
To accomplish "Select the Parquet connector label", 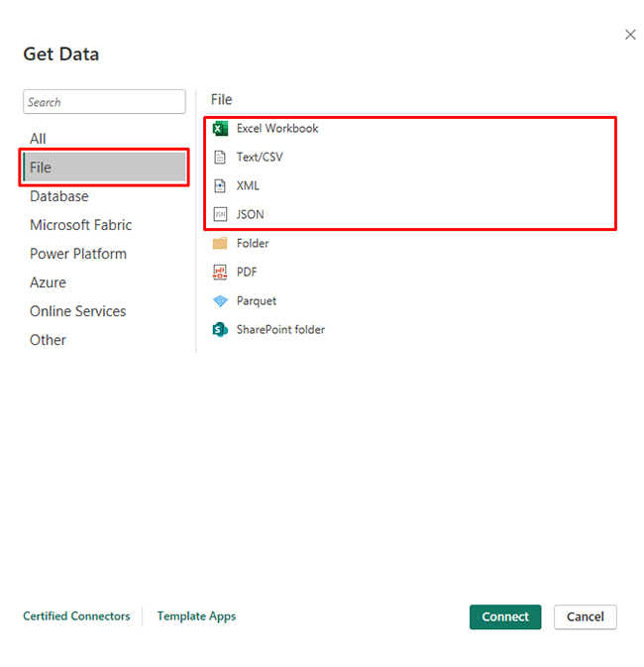I will (x=257, y=301).
